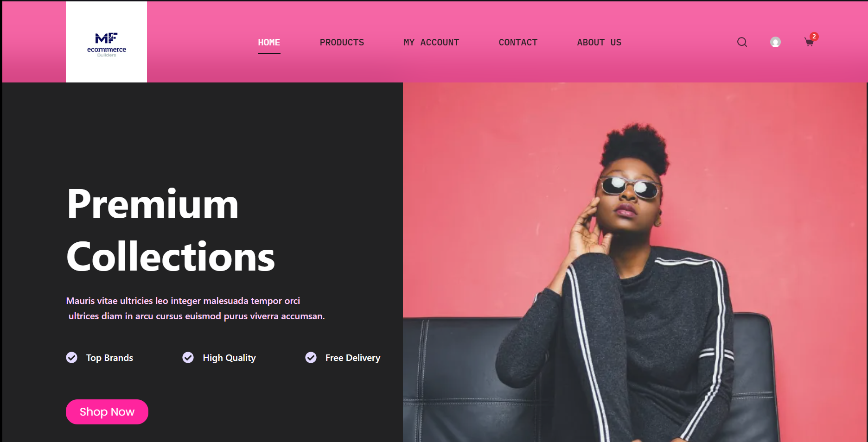The image size is (868, 442).
Task: Navigate to the CONTACT page
Action: point(518,42)
